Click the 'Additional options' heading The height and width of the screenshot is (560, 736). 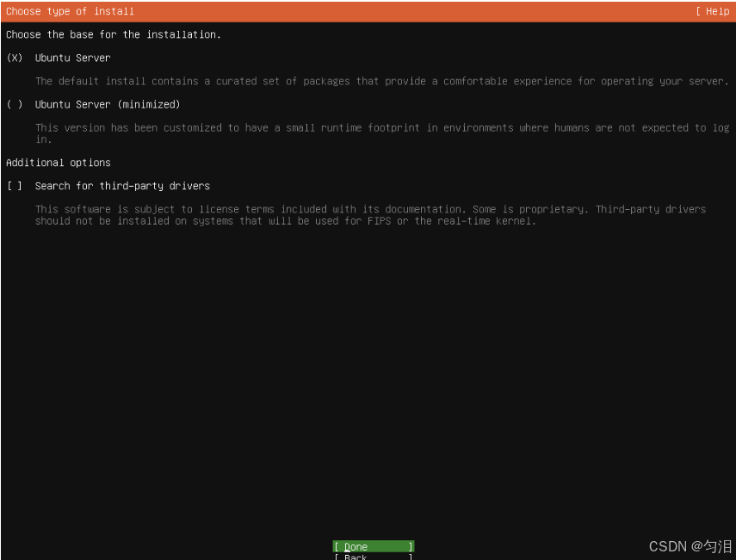tap(59, 163)
